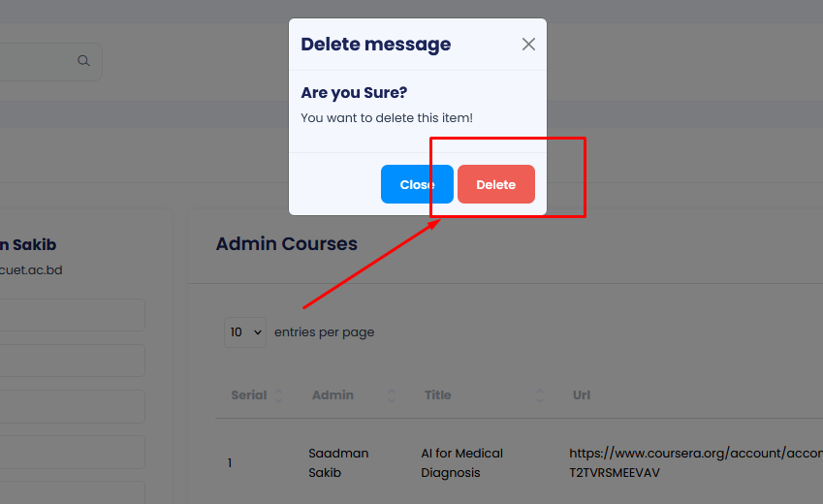The image size is (823, 504).
Task: Close the Delete message dialog with X
Action: pyautogui.click(x=528, y=44)
